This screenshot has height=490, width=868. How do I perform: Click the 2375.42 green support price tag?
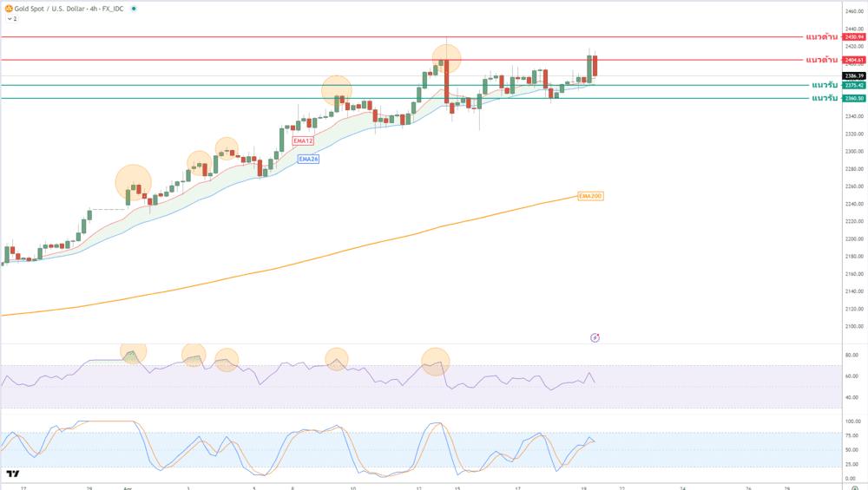854,85
